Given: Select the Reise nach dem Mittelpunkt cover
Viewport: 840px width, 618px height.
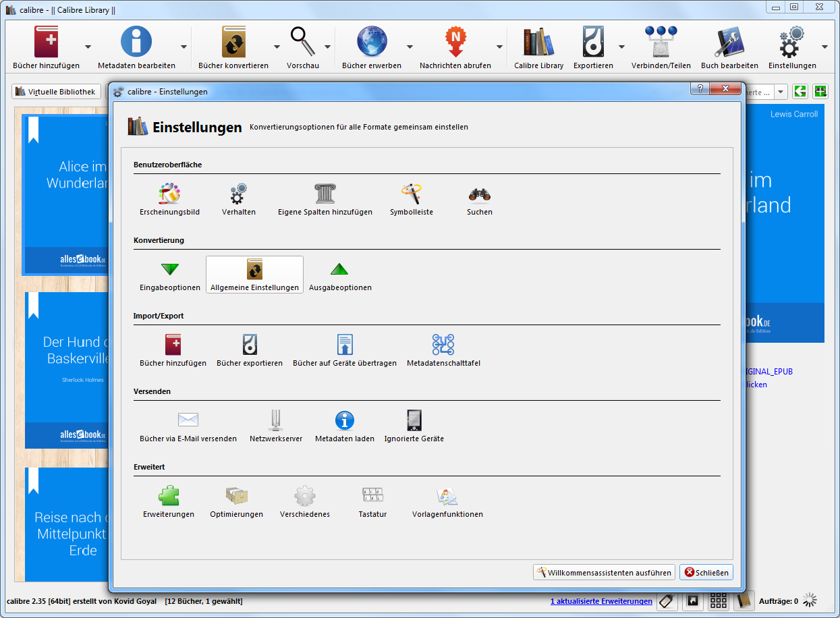Looking at the screenshot, I should [x=67, y=524].
